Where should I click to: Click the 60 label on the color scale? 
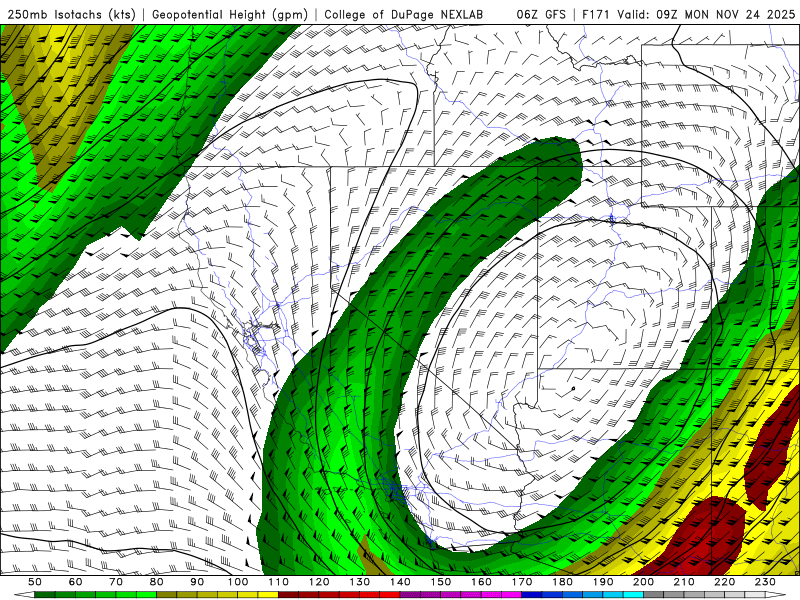[76, 582]
